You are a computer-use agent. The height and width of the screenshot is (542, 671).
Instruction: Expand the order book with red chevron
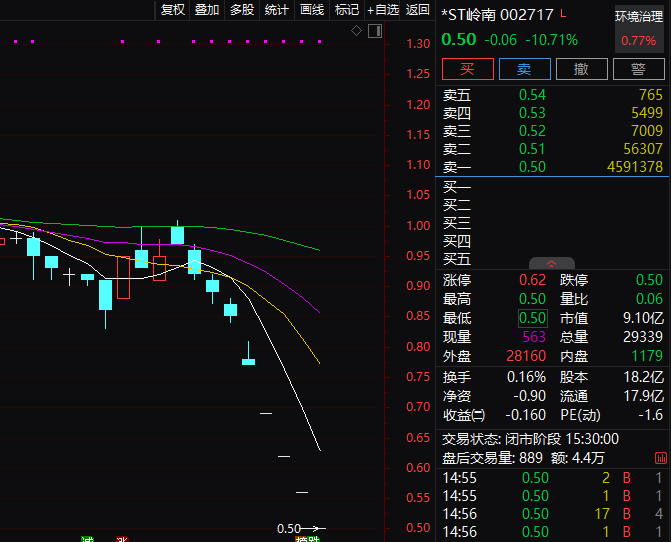point(552,264)
